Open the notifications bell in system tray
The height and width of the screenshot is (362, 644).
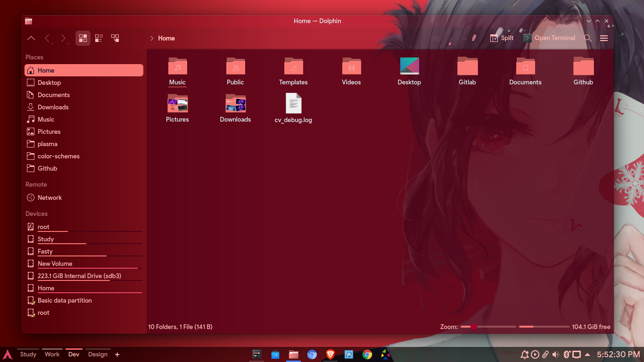coord(525,354)
